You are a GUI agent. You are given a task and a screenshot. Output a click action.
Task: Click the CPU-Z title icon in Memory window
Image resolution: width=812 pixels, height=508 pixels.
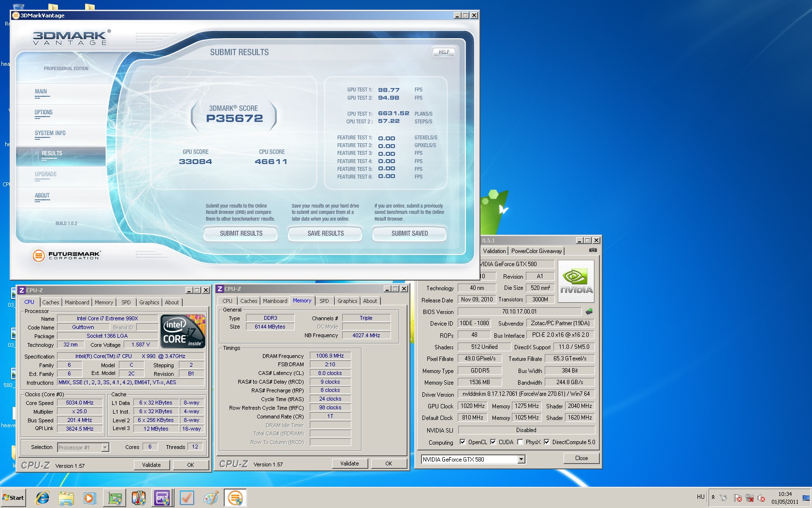tap(219, 289)
